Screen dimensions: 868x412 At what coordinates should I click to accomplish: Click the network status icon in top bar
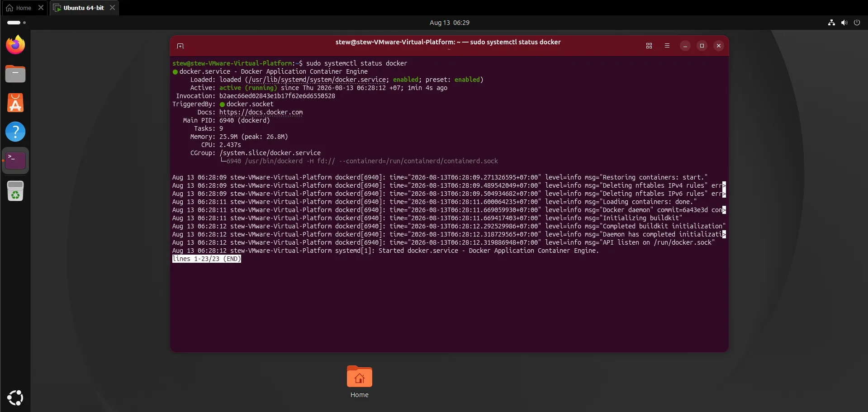pyautogui.click(x=831, y=23)
